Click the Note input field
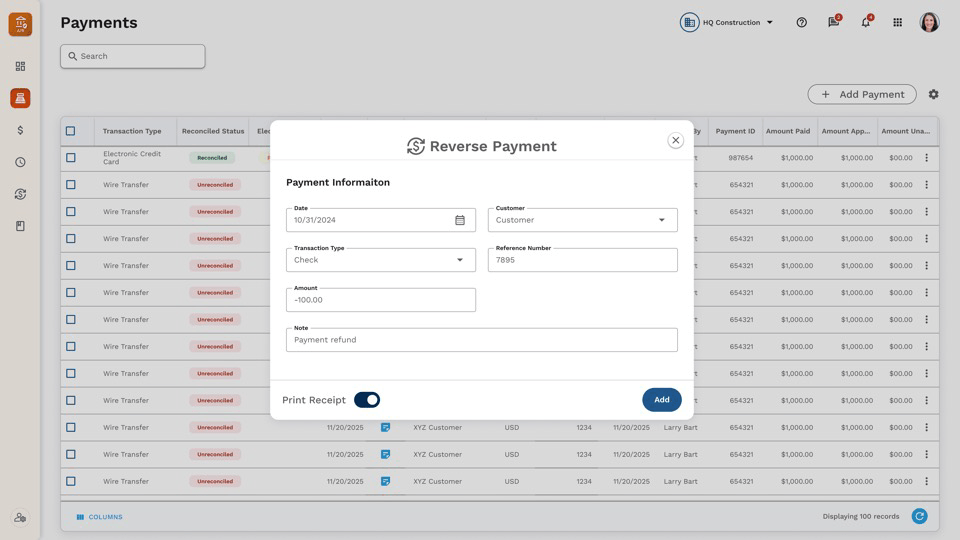 [x=481, y=340]
